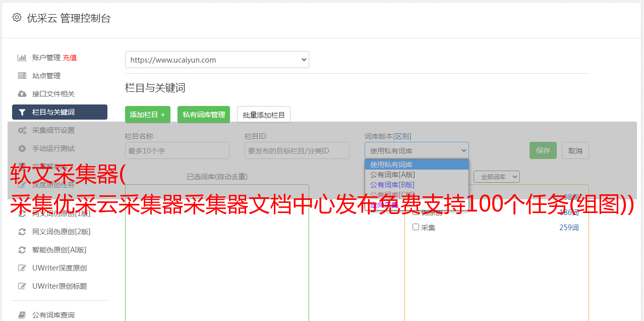Screen dimensions: 644x321
Task: Click the 259词 count link
Action: pos(569,228)
